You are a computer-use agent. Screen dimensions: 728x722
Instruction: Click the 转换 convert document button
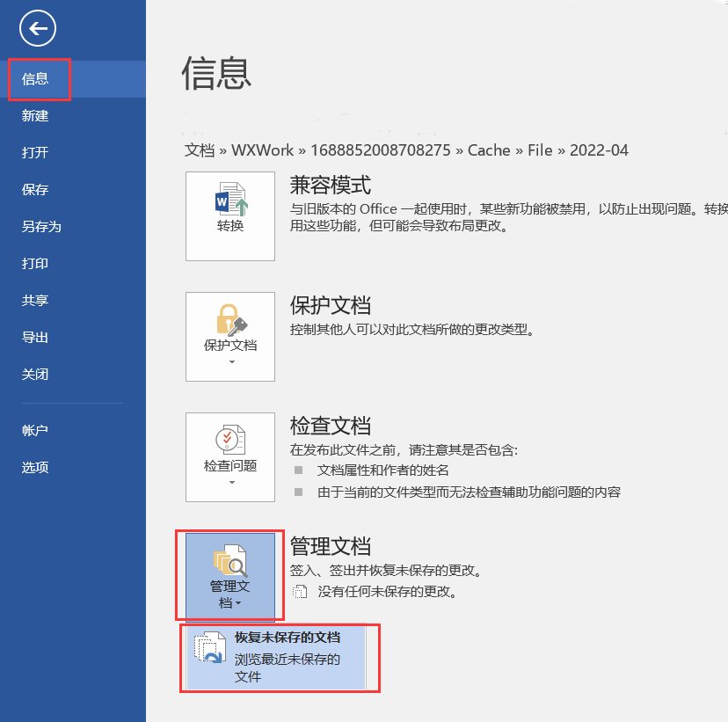[230, 216]
